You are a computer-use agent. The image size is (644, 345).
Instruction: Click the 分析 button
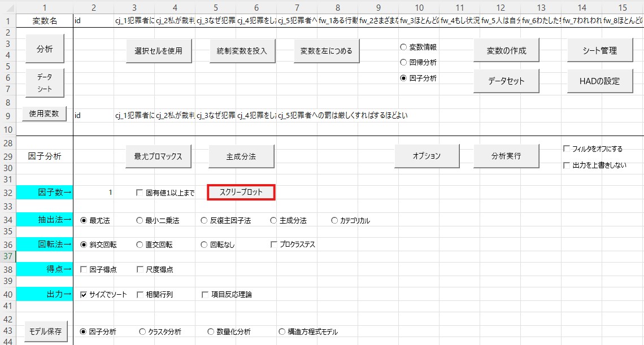[x=45, y=50]
